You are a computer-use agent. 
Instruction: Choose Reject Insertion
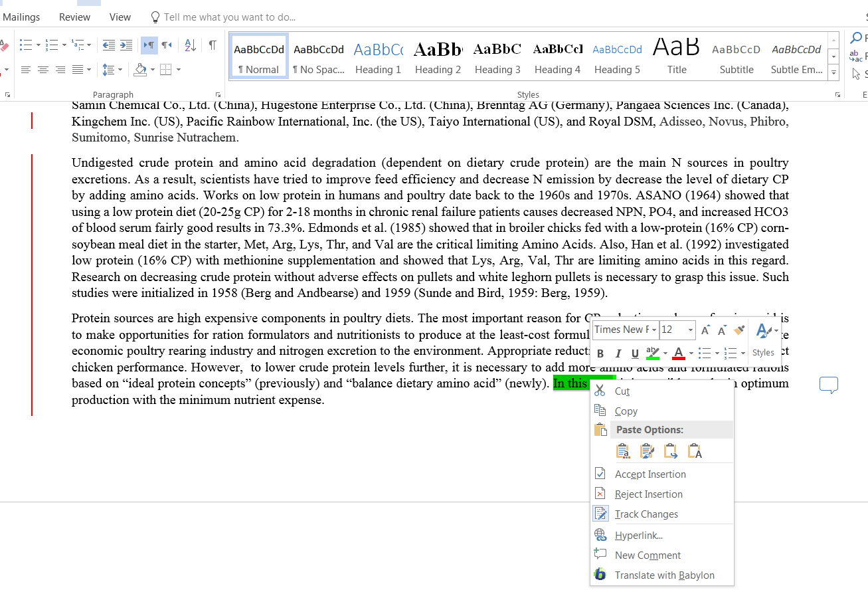pyautogui.click(x=662, y=494)
